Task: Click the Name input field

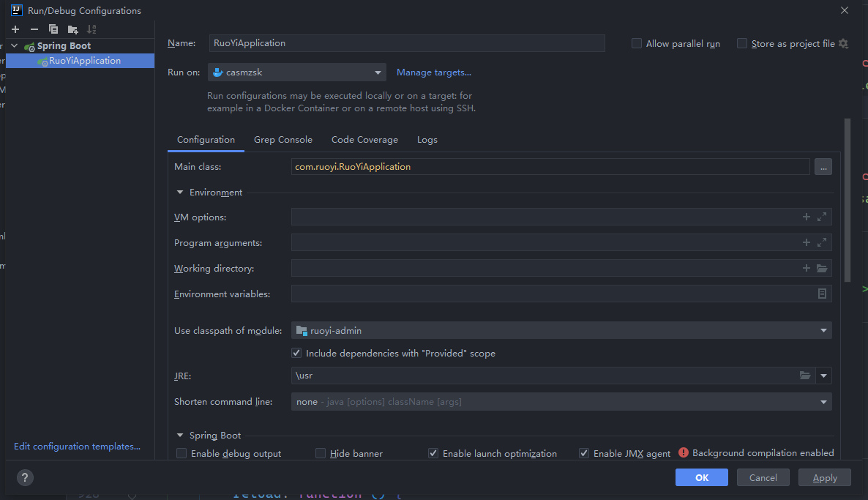Action: pyautogui.click(x=407, y=43)
